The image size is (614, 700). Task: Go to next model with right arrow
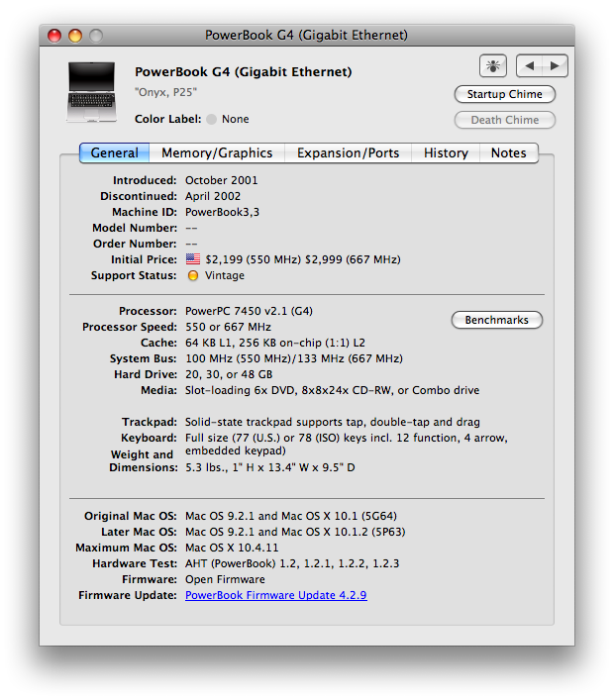[555, 66]
